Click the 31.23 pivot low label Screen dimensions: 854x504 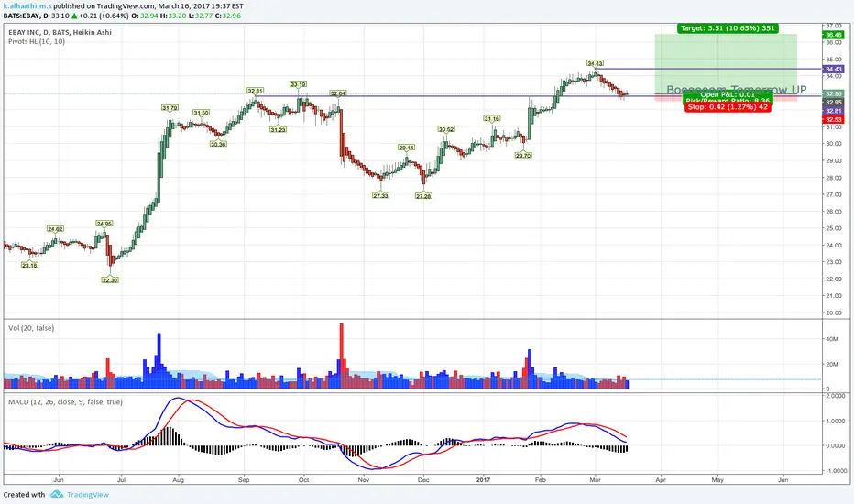pyautogui.click(x=278, y=130)
